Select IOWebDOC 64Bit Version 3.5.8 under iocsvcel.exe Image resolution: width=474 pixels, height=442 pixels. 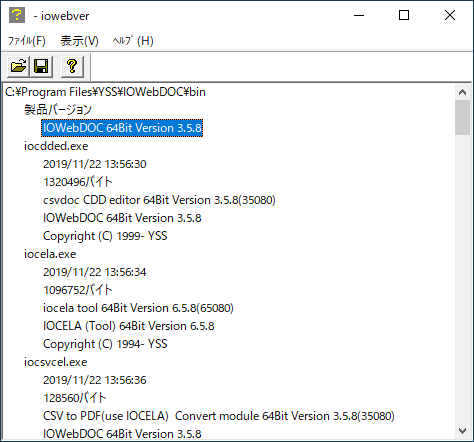pos(122,434)
